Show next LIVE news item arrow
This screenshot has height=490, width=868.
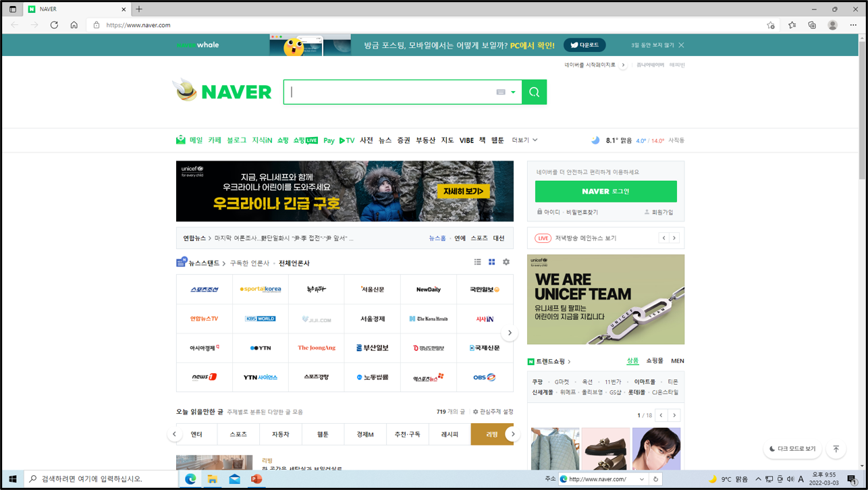click(x=674, y=238)
